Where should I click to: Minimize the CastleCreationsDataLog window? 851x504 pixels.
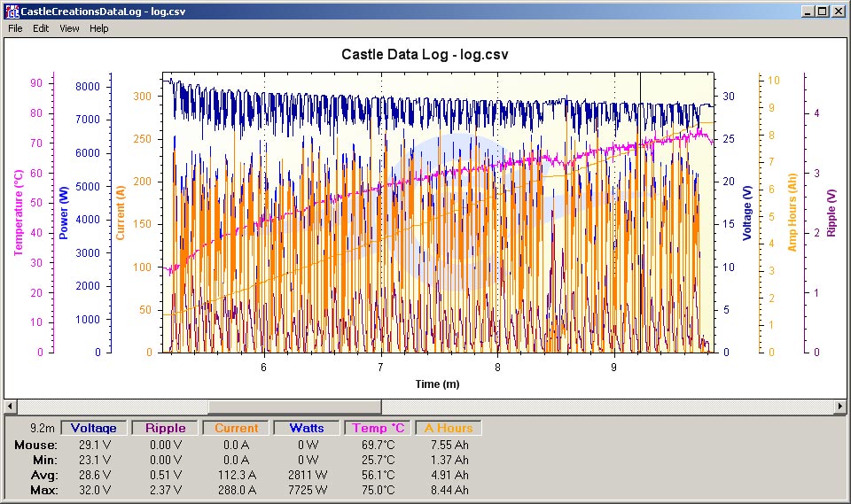[x=808, y=12]
